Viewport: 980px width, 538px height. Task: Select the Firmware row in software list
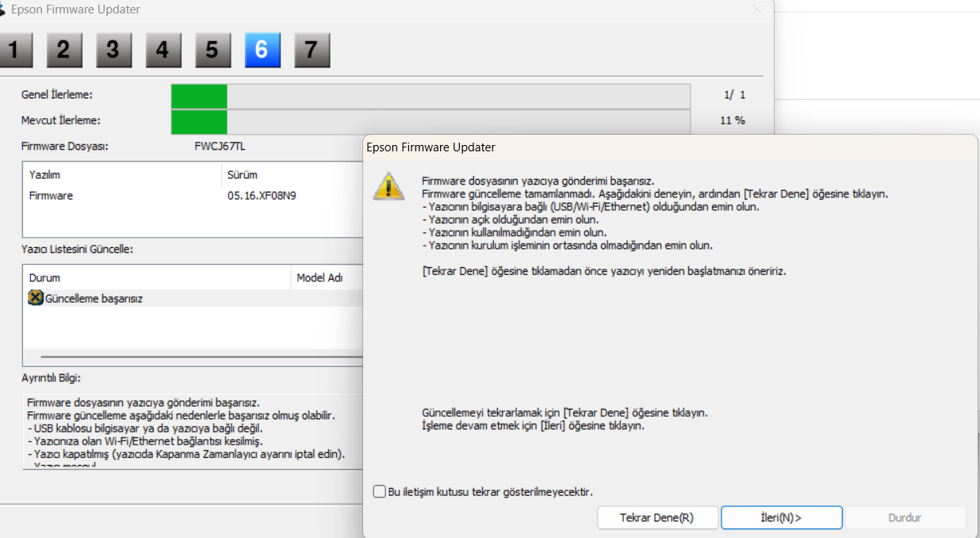point(193,195)
